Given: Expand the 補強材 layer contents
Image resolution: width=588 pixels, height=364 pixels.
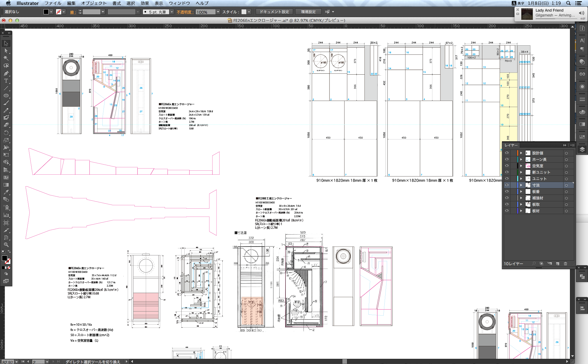Looking at the screenshot, I should point(521,198).
